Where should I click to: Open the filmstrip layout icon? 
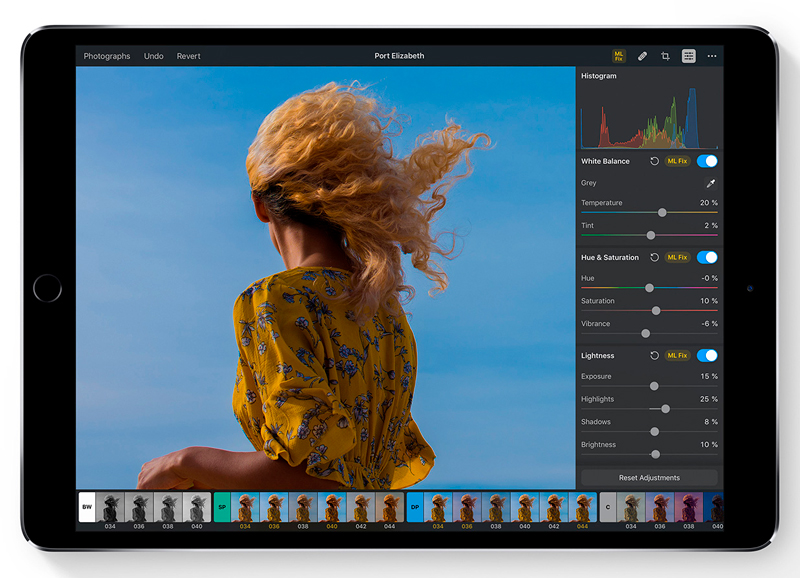tap(689, 56)
